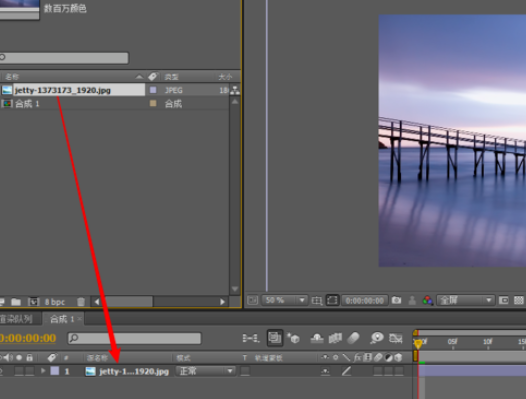This screenshot has height=399, width=526.
Task: Switch to the 合成 1 timeline tab
Action: [x=62, y=319]
